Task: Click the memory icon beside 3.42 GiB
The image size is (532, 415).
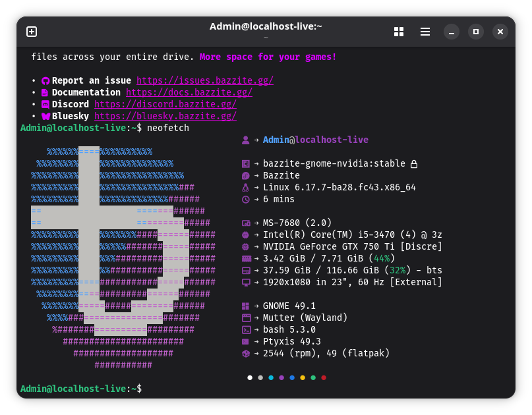Action: [x=247, y=259]
